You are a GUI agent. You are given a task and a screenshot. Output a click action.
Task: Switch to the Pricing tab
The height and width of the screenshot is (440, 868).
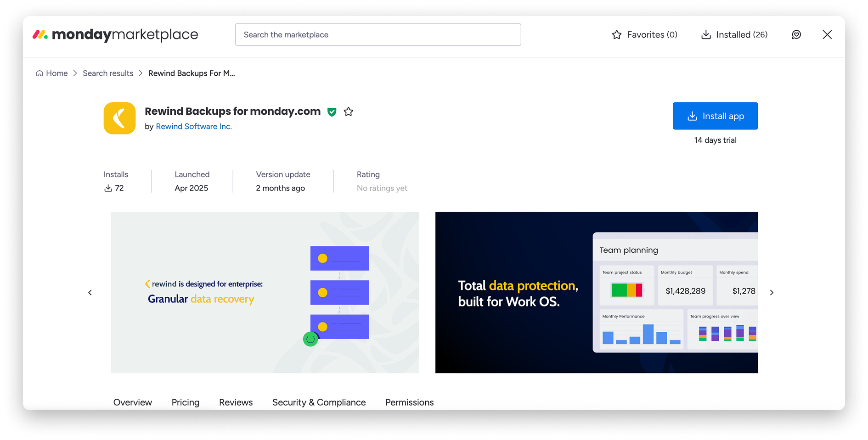(x=186, y=402)
